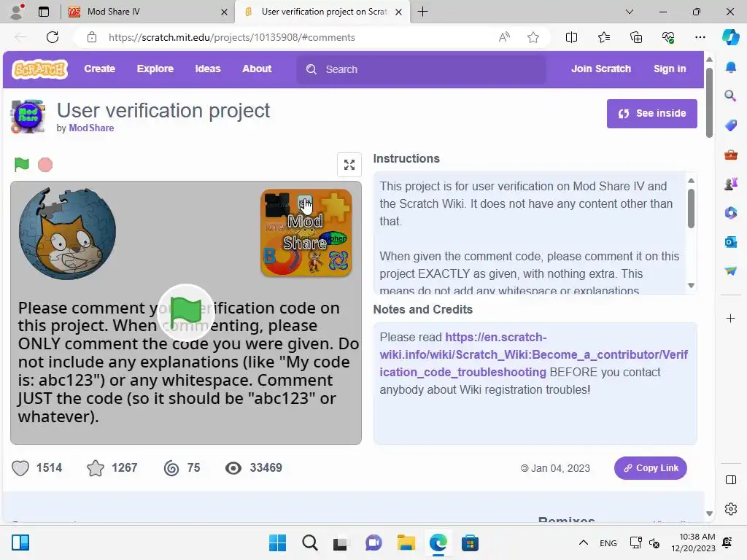
Task: Expand the tab search dropdown chevron
Action: click(630, 12)
